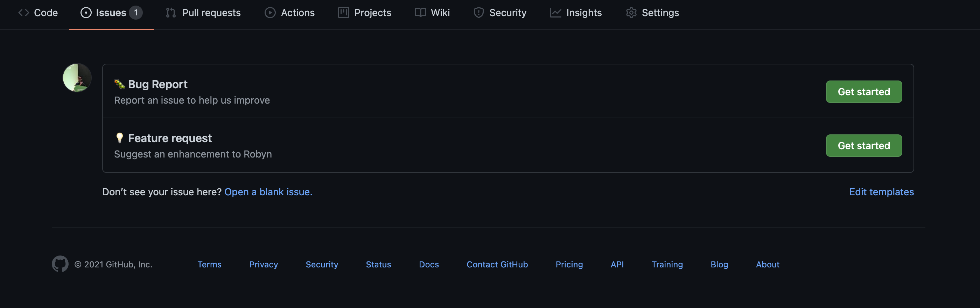Open the Terms footer link
The image size is (980, 308).
[209, 264]
